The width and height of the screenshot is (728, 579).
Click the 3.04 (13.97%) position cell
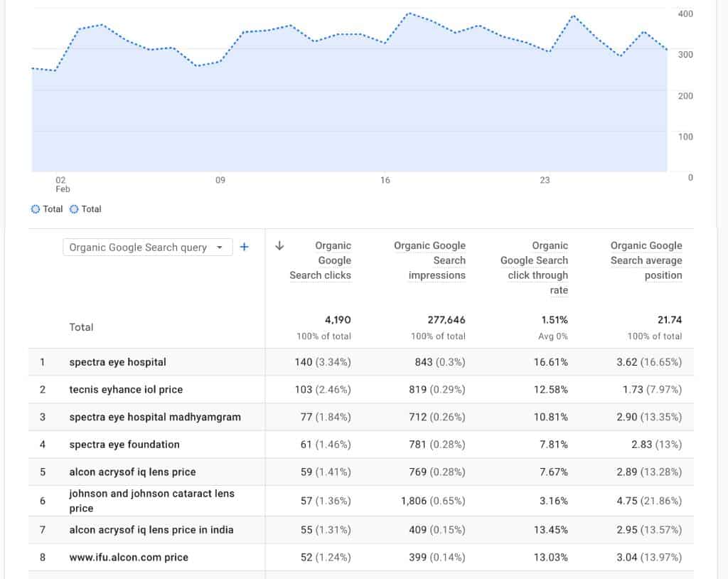pyautogui.click(x=649, y=557)
